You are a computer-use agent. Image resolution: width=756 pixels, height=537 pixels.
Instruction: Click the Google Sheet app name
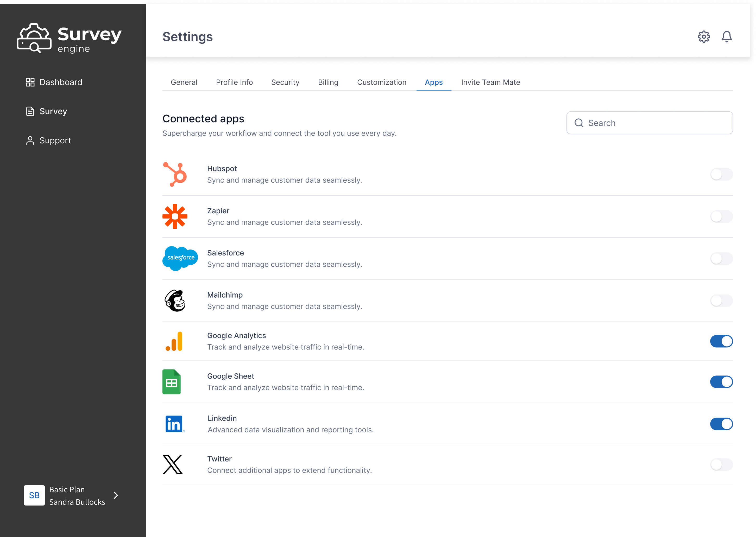click(231, 376)
